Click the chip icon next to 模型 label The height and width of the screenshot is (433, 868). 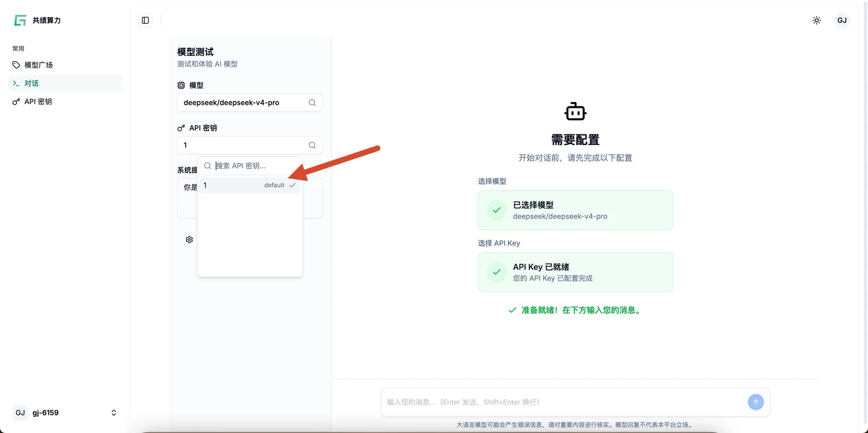click(181, 85)
